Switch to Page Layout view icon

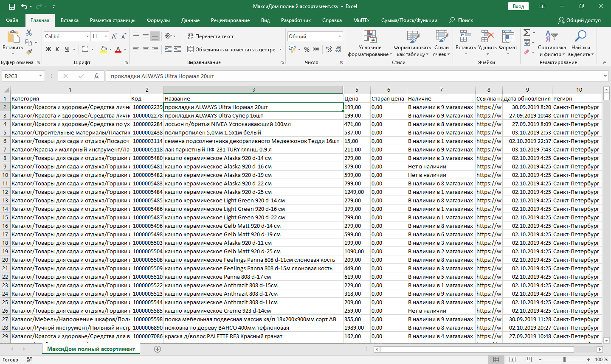tap(512, 359)
